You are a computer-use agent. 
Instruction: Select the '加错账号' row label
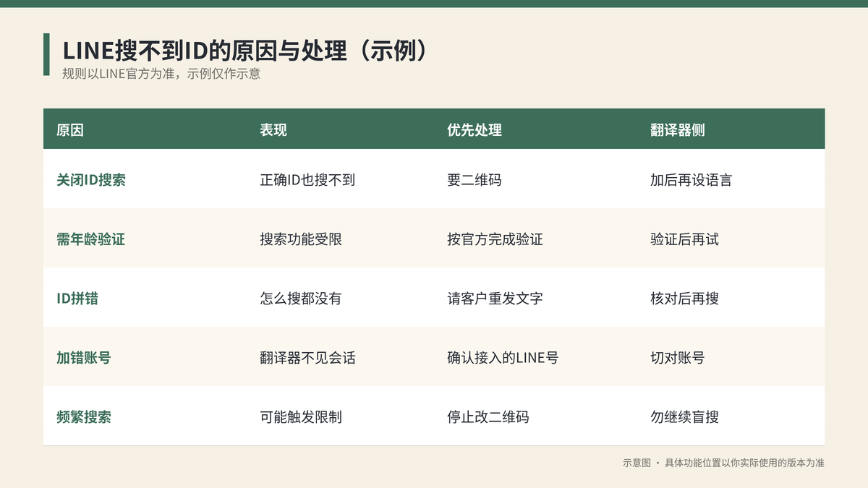(x=84, y=358)
